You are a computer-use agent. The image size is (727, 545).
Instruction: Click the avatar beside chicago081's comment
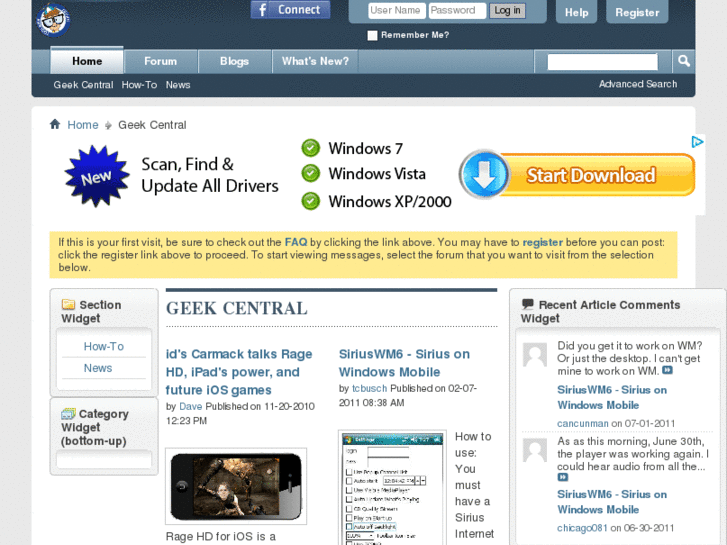[x=535, y=450]
